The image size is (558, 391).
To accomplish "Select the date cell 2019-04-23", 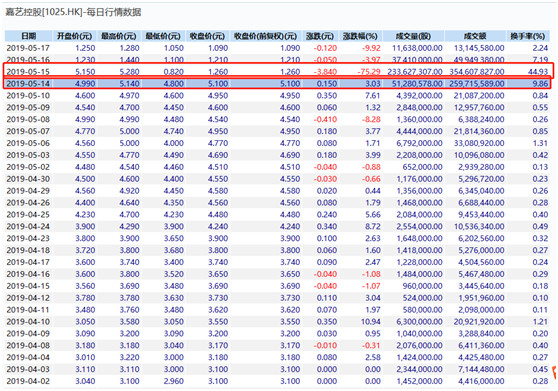I will click(x=28, y=238).
